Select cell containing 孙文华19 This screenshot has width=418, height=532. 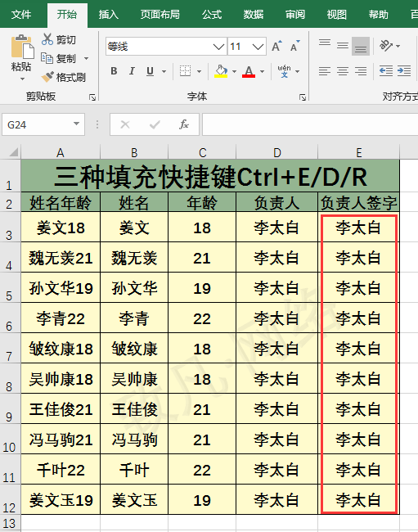click(x=61, y=287)
